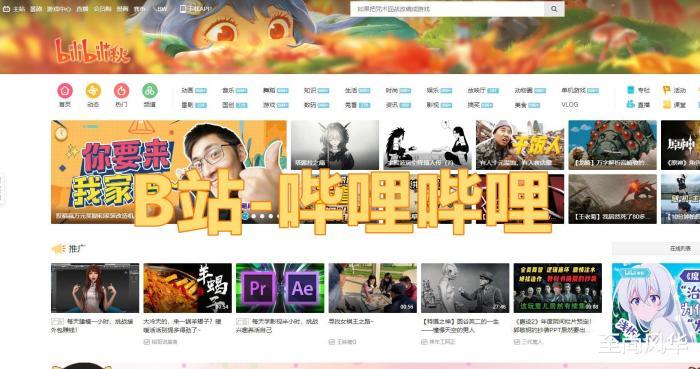700x369 pixels.
Task: Select the 单机游戏 category
Action: 574,90
